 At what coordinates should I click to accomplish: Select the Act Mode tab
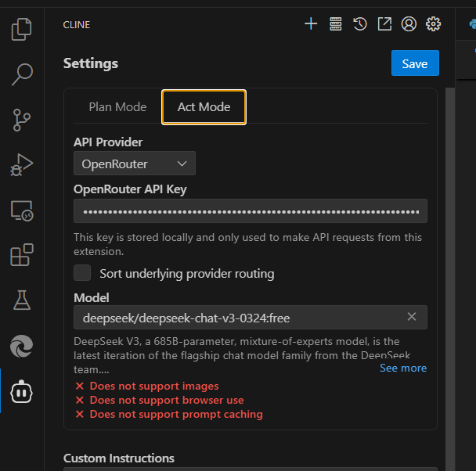(204, 107)
